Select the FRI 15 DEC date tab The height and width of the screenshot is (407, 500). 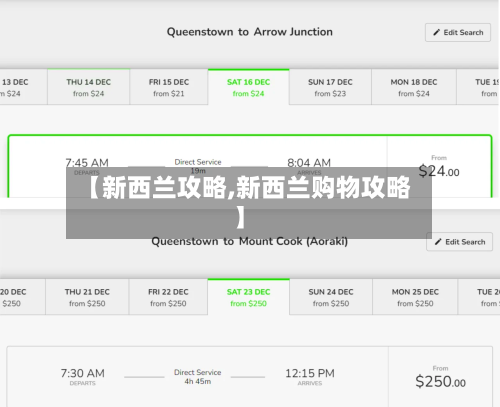click(169, 87)
